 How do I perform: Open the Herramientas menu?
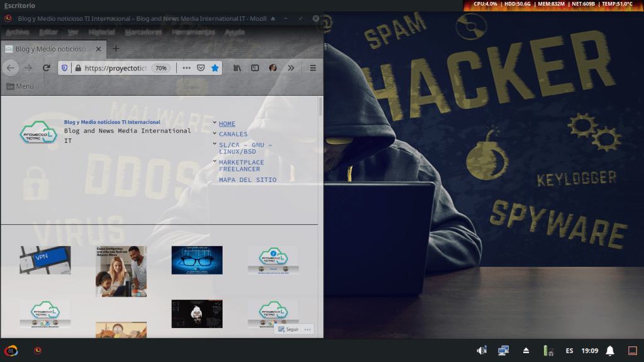point(193,32)
